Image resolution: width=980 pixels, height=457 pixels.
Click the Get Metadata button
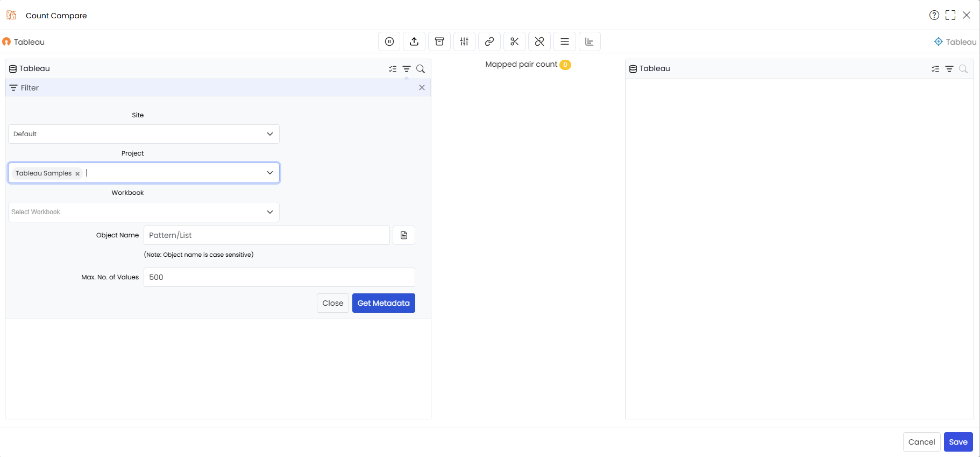coord(384,303)
